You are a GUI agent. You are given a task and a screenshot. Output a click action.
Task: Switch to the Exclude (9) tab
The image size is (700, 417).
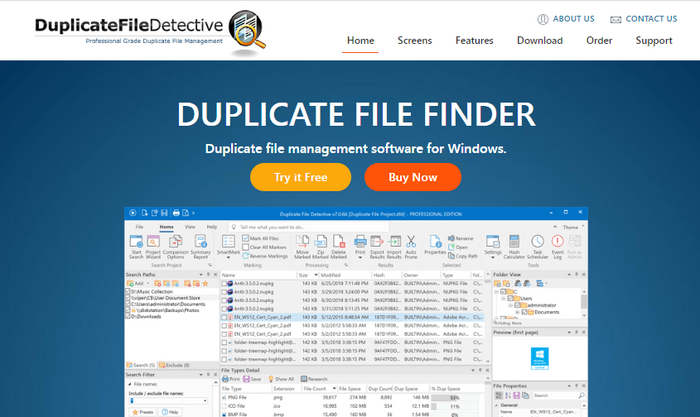coord(174,365)
